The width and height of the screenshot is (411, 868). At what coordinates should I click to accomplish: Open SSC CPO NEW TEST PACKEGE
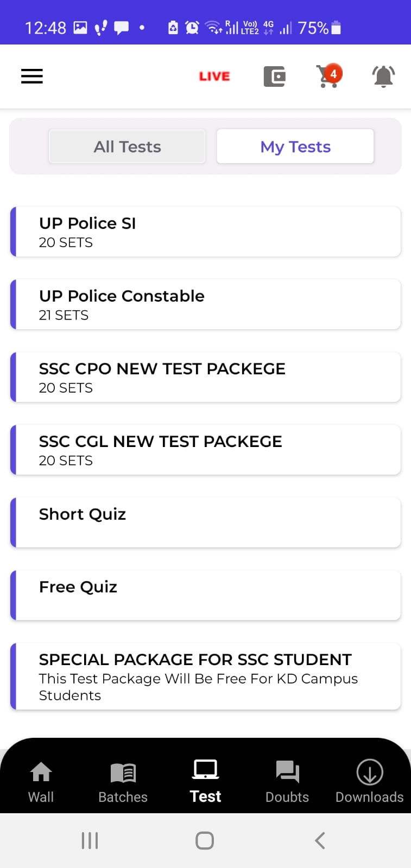tap(206, 377)
